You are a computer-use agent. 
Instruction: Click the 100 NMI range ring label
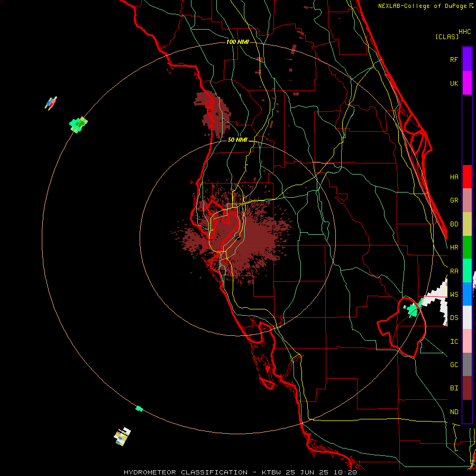tap(237, 42)
